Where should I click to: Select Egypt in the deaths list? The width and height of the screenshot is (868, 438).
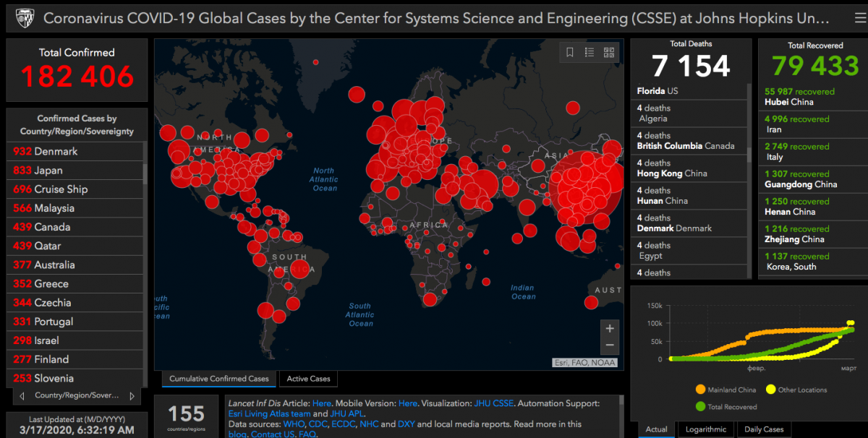(x=689, y=251)
